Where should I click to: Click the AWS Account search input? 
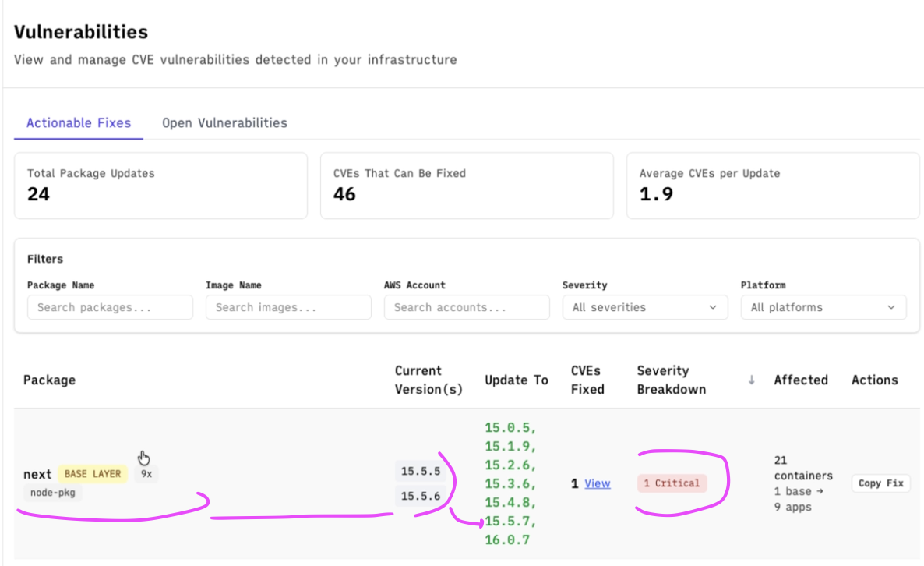467,307
